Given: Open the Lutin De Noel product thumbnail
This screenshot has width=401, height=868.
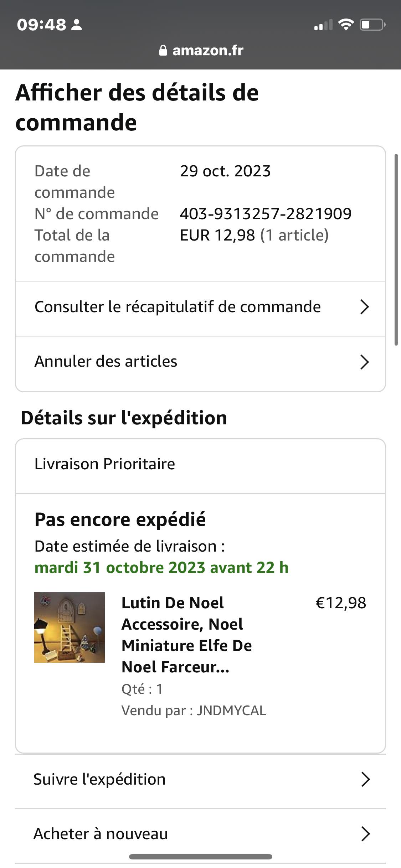Looking at the screenshot, I should [70, 627].
